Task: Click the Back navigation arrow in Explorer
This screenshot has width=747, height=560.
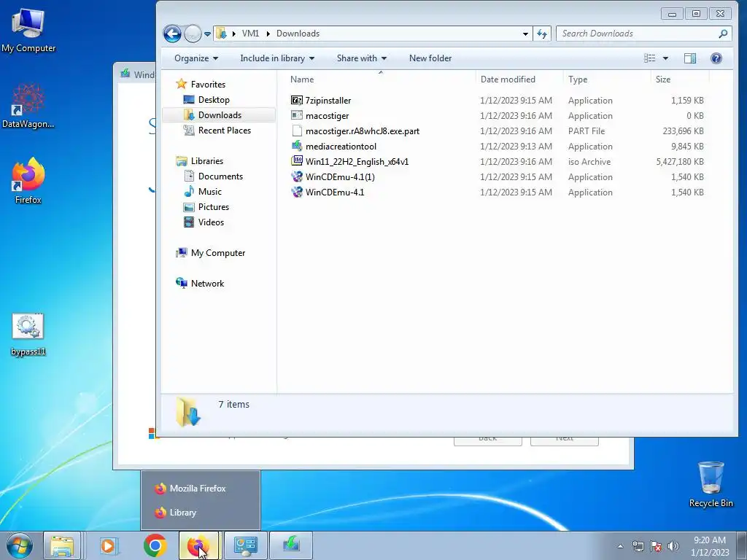Action: (172, 34)
